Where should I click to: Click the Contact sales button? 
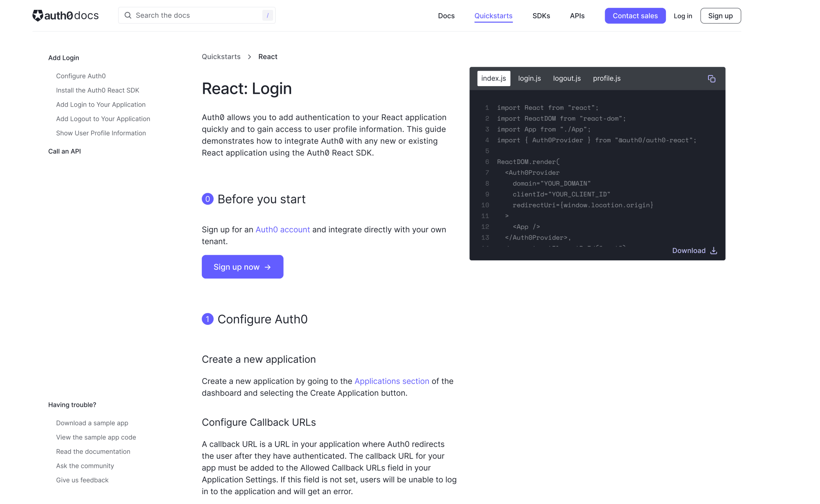[x=635, y=16]
